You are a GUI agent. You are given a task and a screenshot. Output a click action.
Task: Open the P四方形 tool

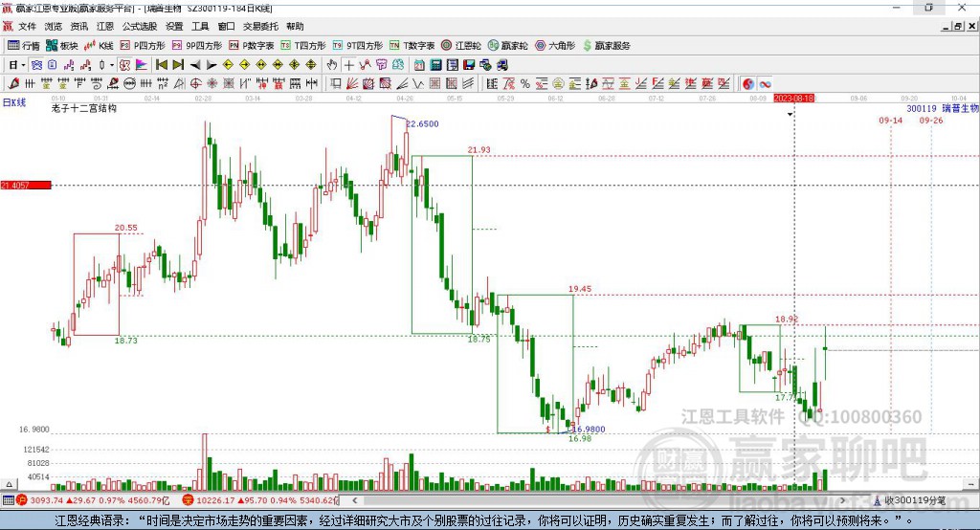(x=143, y=46)
